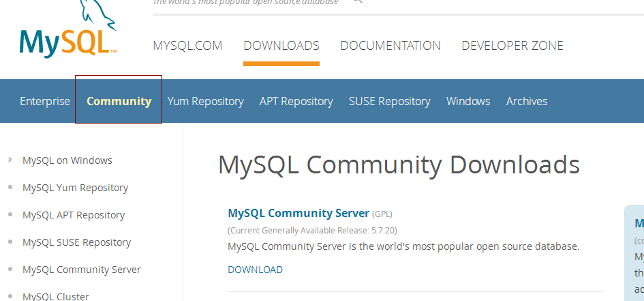Open MySQL SUSE Repository sidebar link

point(77,242)
